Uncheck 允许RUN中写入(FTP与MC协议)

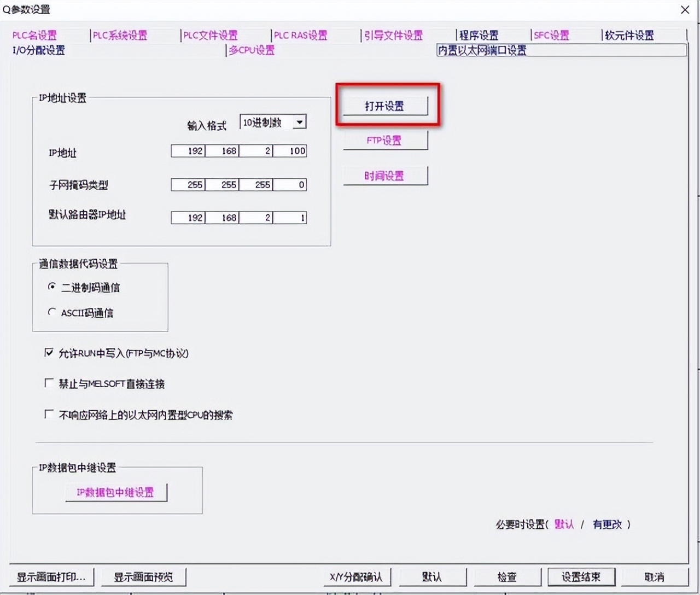point(49,352)
